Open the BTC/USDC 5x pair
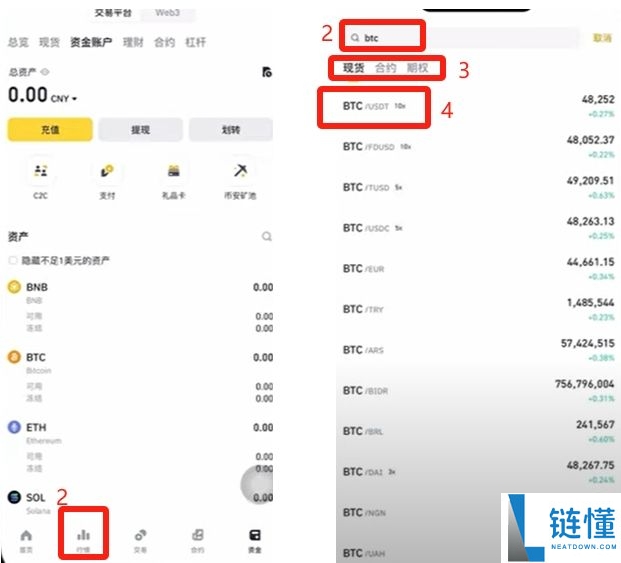 tap(478, 228)
